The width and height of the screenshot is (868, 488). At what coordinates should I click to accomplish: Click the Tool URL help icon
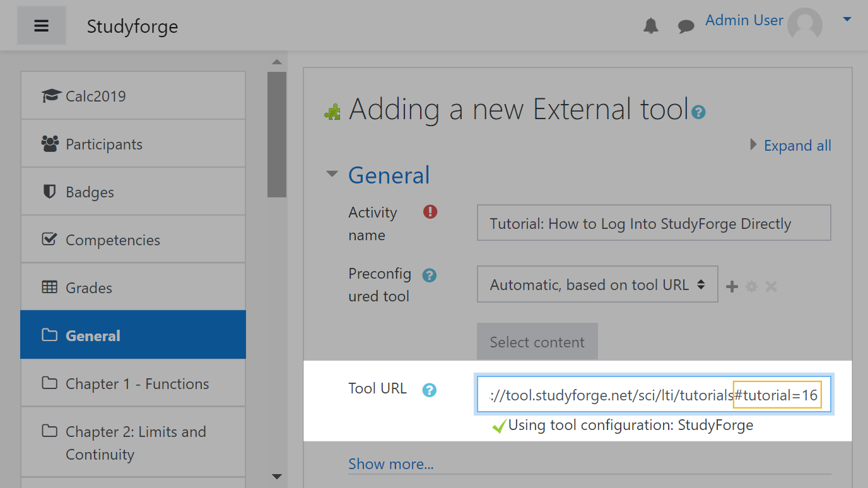point(430,390)
